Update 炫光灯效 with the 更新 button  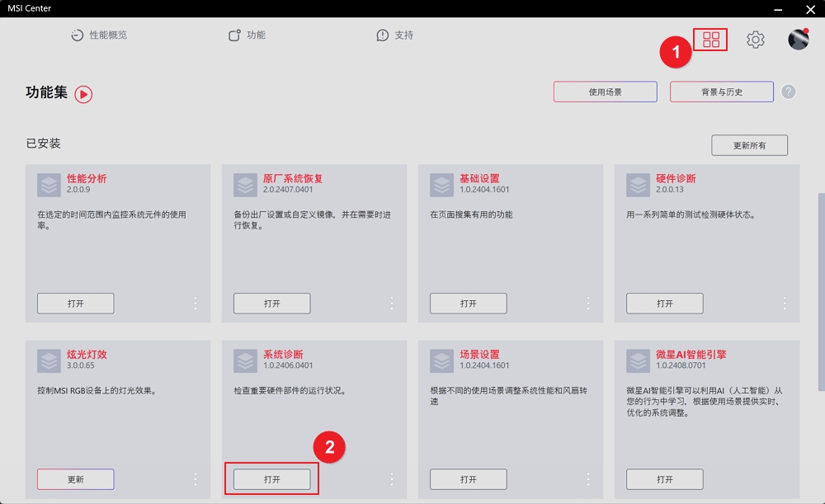(75, 479)
